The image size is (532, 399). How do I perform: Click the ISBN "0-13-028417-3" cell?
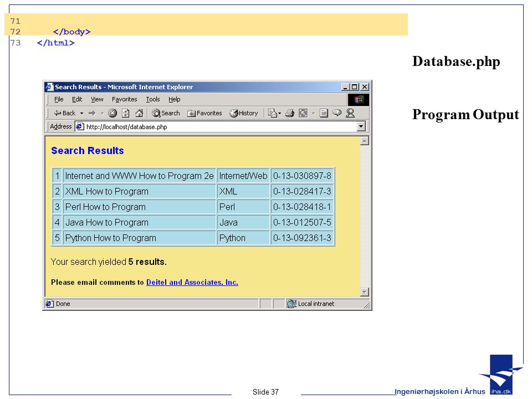[302, 191]
